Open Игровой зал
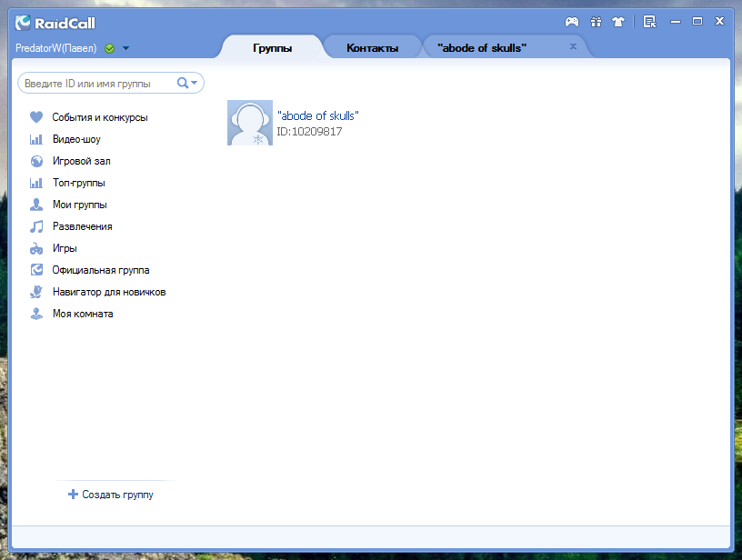 [x=82, y=161]
